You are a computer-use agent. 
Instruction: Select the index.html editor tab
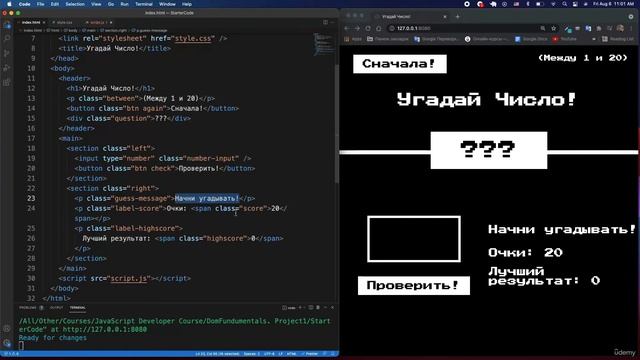(x=31, y=22)
